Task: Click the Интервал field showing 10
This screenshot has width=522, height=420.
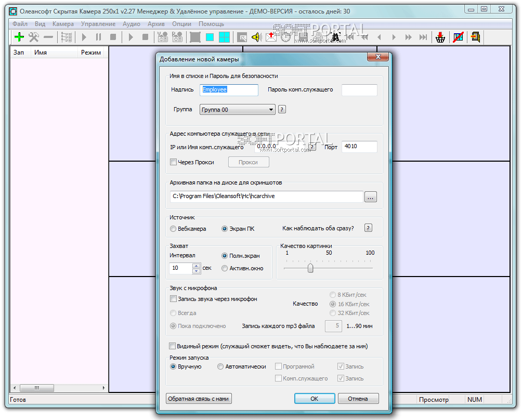Action: point(181,268)
